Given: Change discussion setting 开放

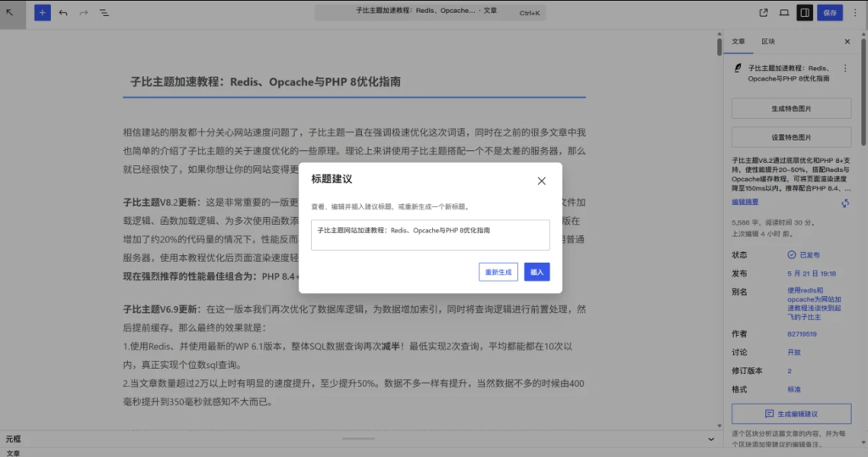Looking at the screenshot, I should pyautogui.click(x=793, y=353).
